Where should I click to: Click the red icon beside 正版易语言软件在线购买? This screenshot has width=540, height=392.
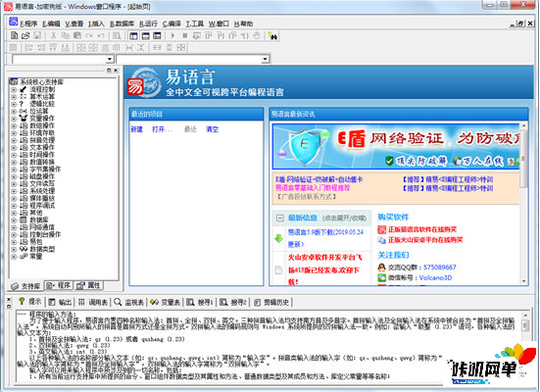pos(381,229)
